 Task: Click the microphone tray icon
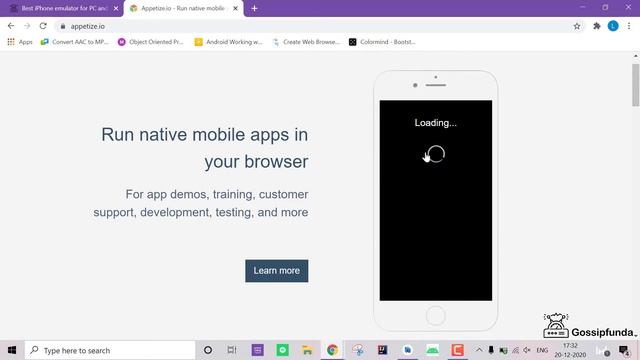click(x=491, y=350)
